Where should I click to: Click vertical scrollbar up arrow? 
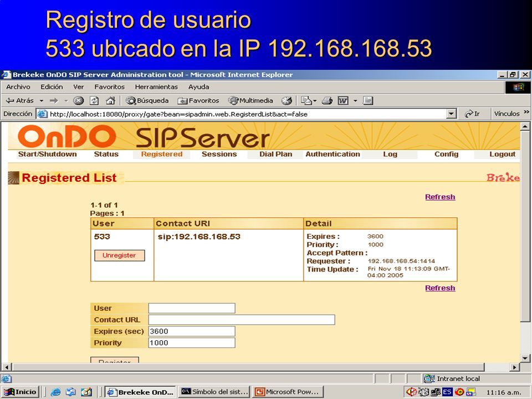(x=525, y=126)
